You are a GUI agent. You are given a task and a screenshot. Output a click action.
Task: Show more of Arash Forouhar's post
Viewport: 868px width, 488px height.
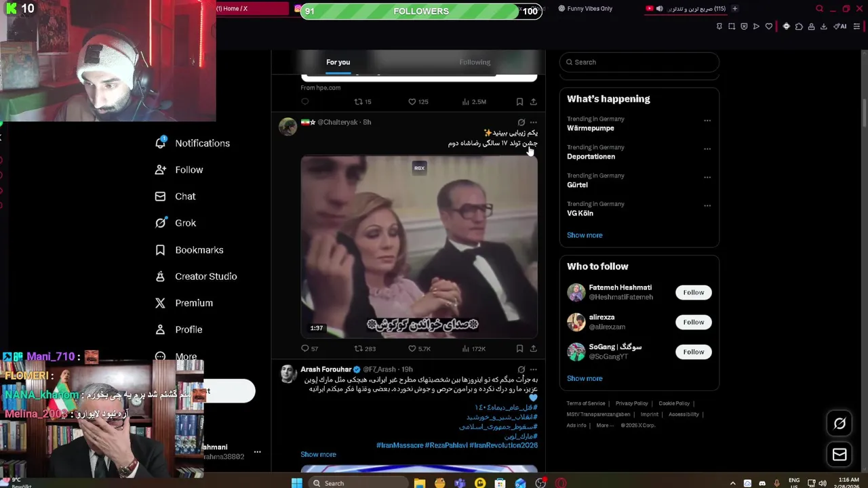click(x=318, y=455)
